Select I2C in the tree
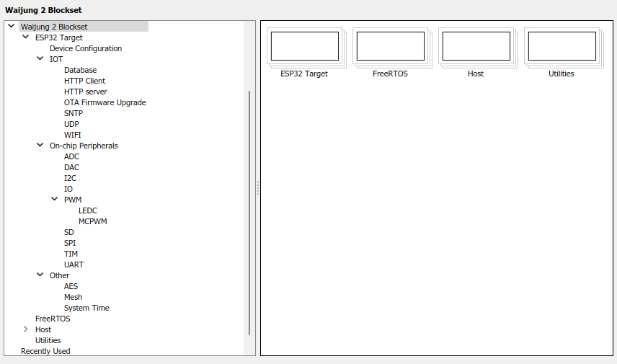Image resolution: width=617 pixels, height=364 pixels. (x=71, y=178)
